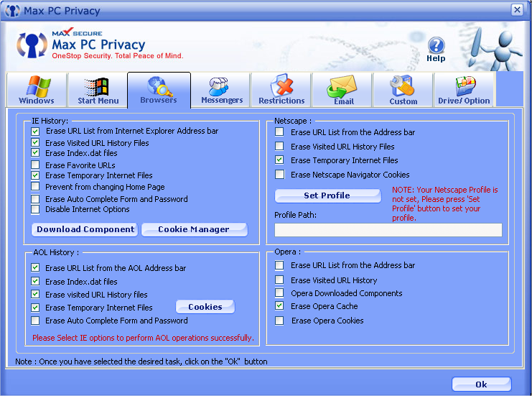Close the Max PC Privacy window
532x396 pixels.
(517, 10)
